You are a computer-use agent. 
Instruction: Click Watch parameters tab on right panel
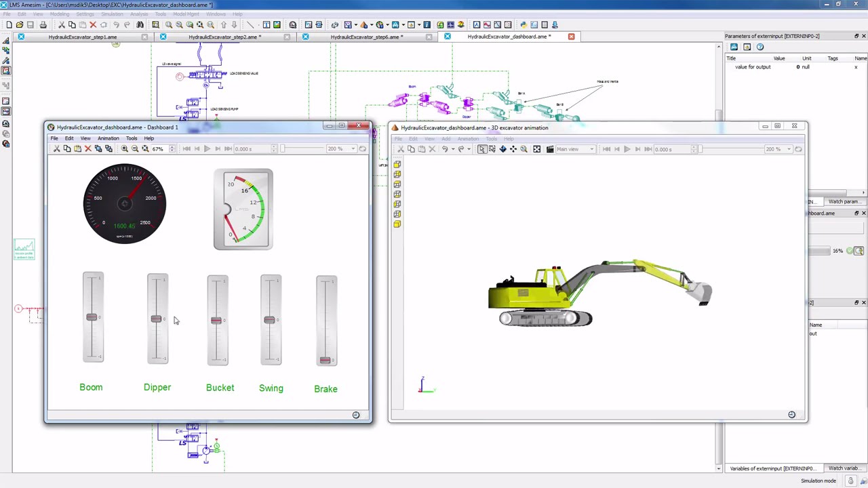(x=844, y=201)
